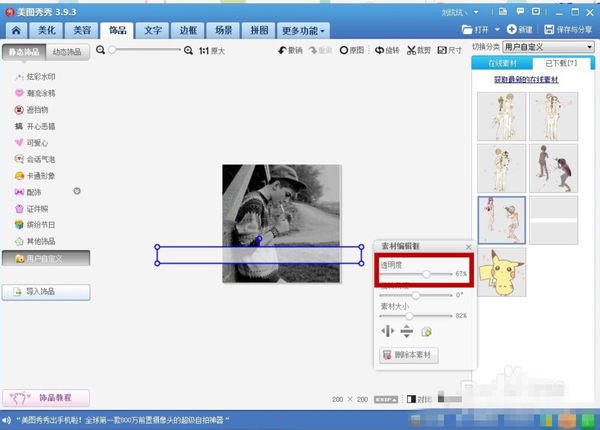Click the home icon tab
The width and height of the screenshot is (600, 430).
pos(15,30)
